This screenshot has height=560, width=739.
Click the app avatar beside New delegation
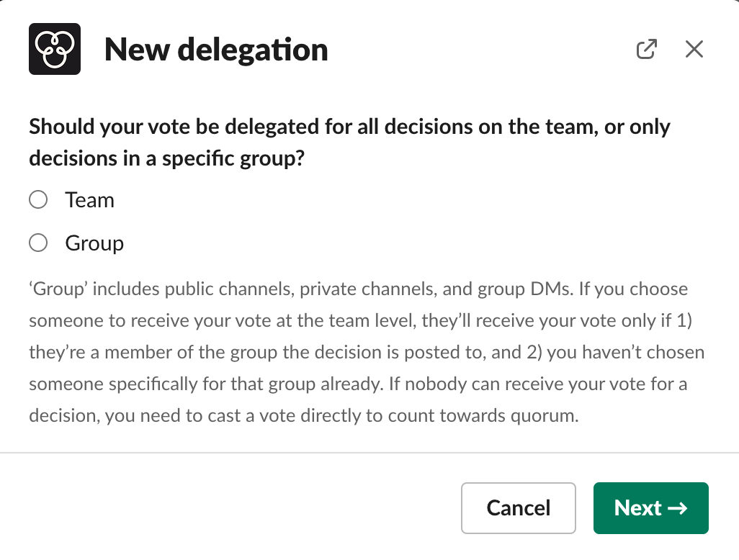click(x=54, y=48)
